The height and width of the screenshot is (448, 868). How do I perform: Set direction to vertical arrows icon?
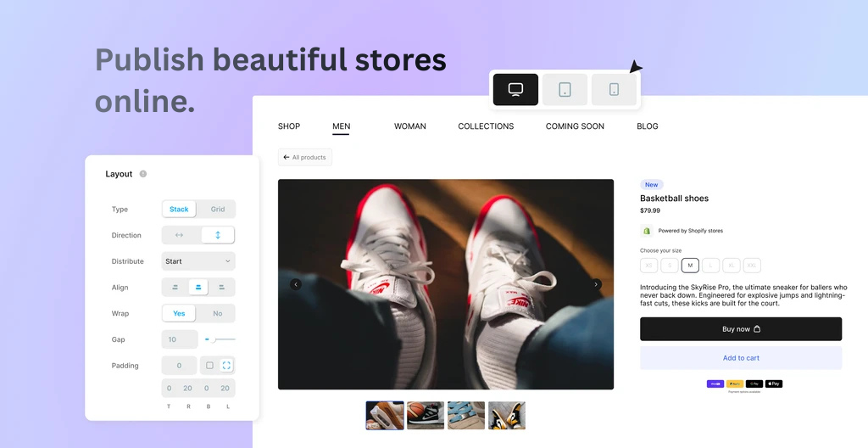218,235
